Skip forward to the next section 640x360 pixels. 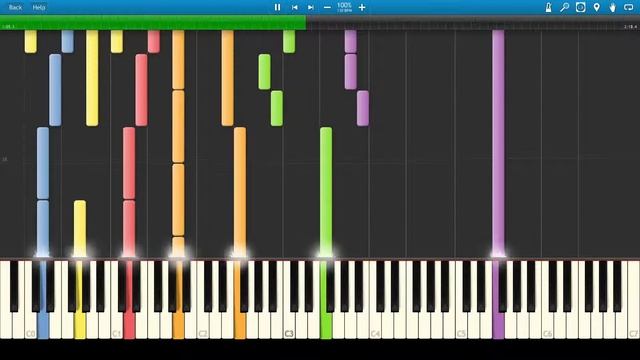tap(311, 7)
